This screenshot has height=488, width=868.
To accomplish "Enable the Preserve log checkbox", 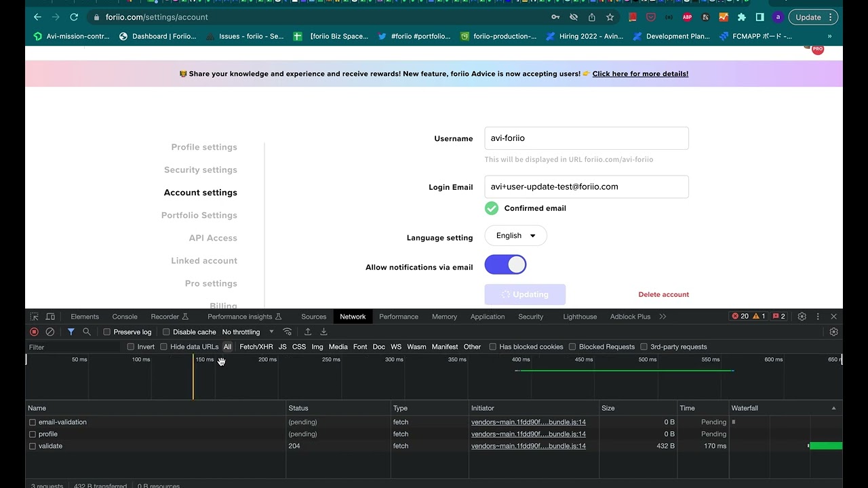I will [x=107, y=332].
